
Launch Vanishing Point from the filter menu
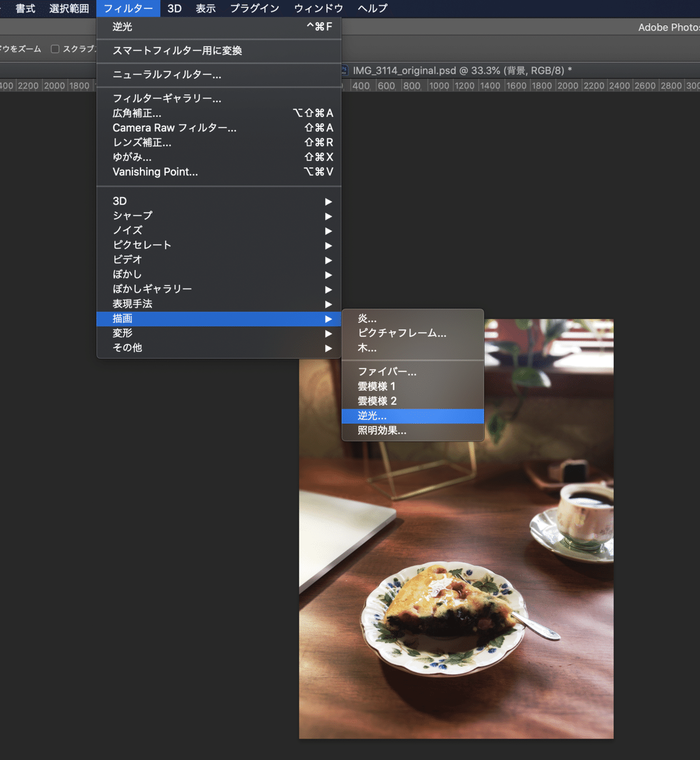[x=155, y=172]
